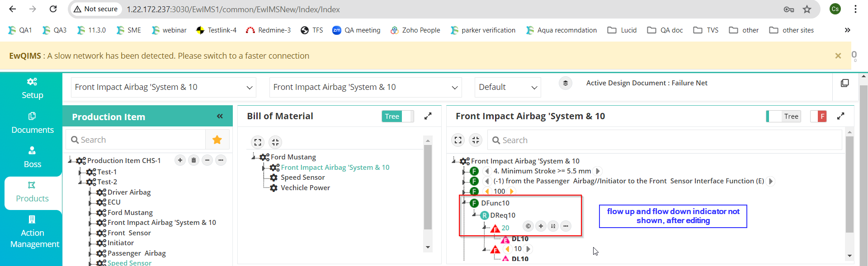Collapse the Production Item panel
The image size is (868, 266).
coord(220,117)
